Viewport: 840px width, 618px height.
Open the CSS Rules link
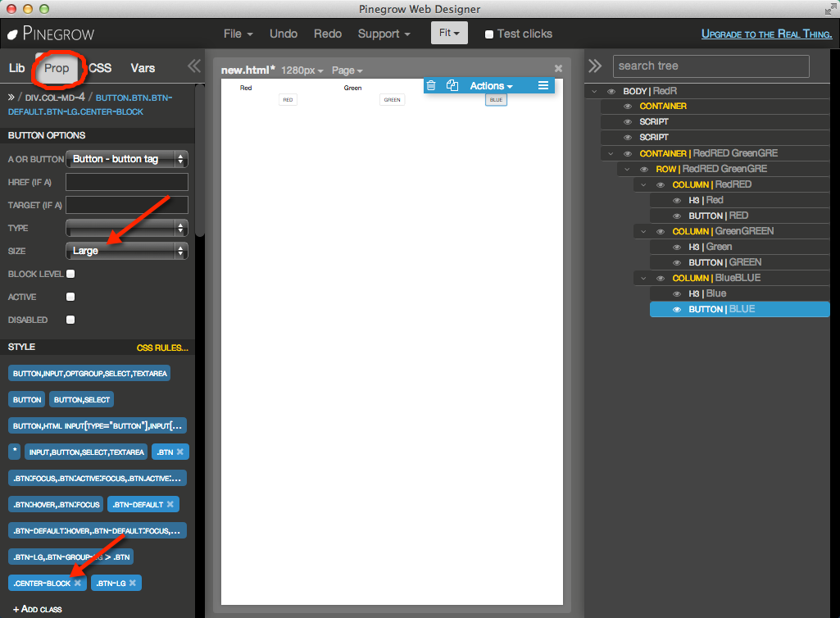pos(162,348)
